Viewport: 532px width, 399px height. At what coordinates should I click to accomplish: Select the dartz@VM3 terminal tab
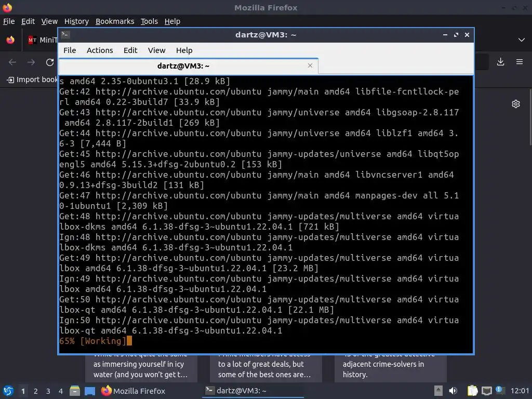188,66
